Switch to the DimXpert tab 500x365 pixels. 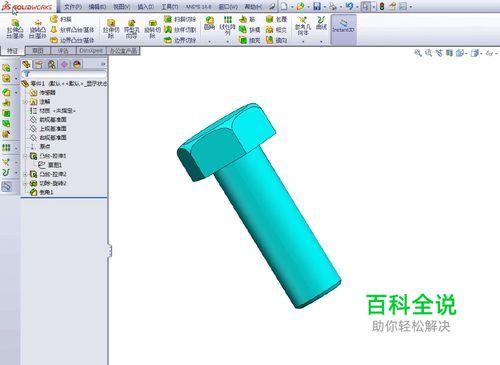[91, 51]
